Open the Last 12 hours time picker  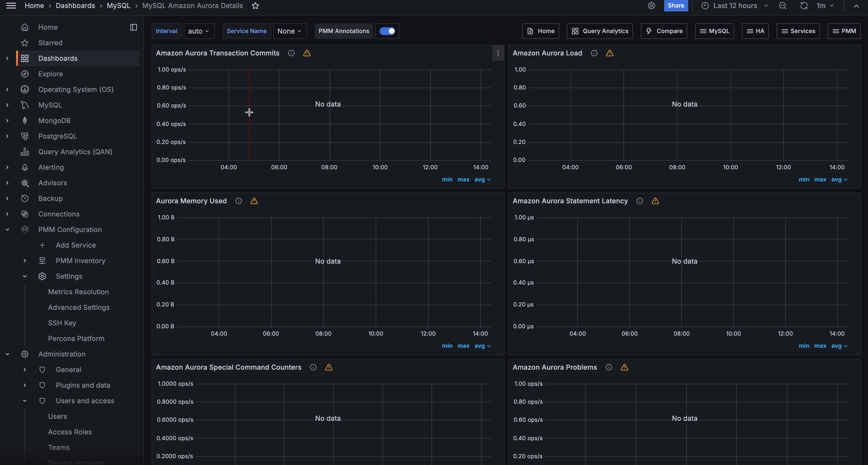coord(735,6)
